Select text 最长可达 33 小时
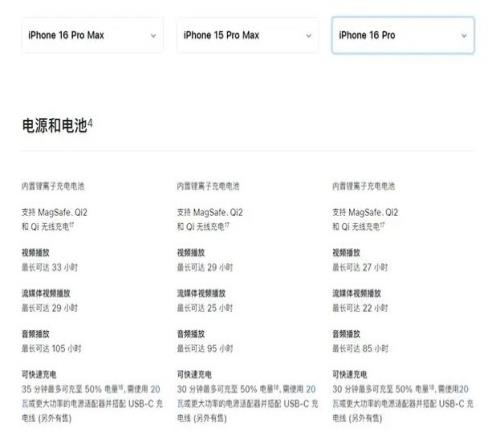 tap(50, 267)
